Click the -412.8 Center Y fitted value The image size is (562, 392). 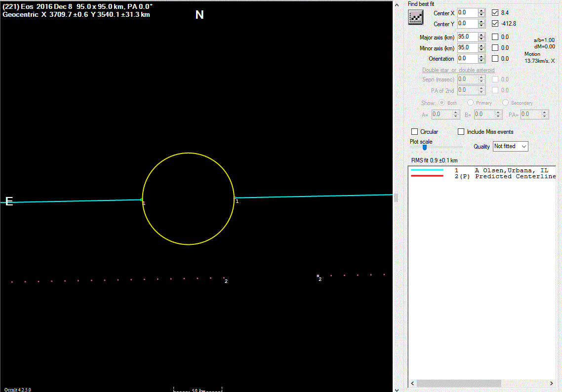point(509,24)
